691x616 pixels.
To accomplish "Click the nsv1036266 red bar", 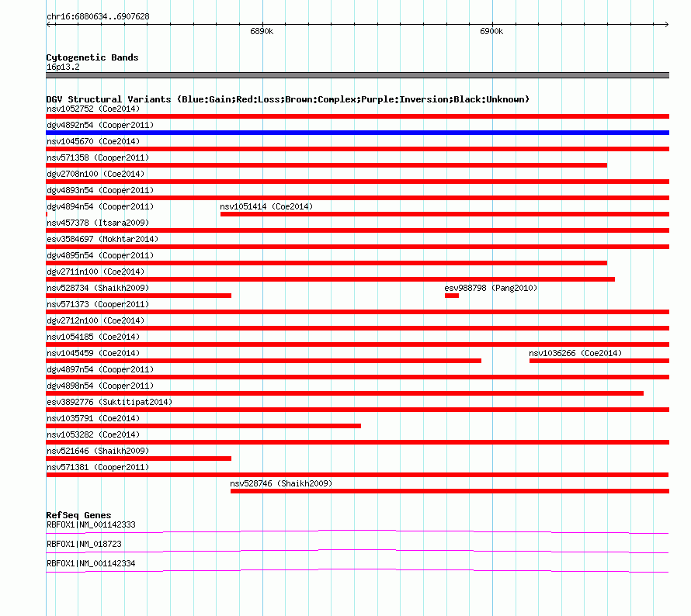I will [x=599, y=361].
